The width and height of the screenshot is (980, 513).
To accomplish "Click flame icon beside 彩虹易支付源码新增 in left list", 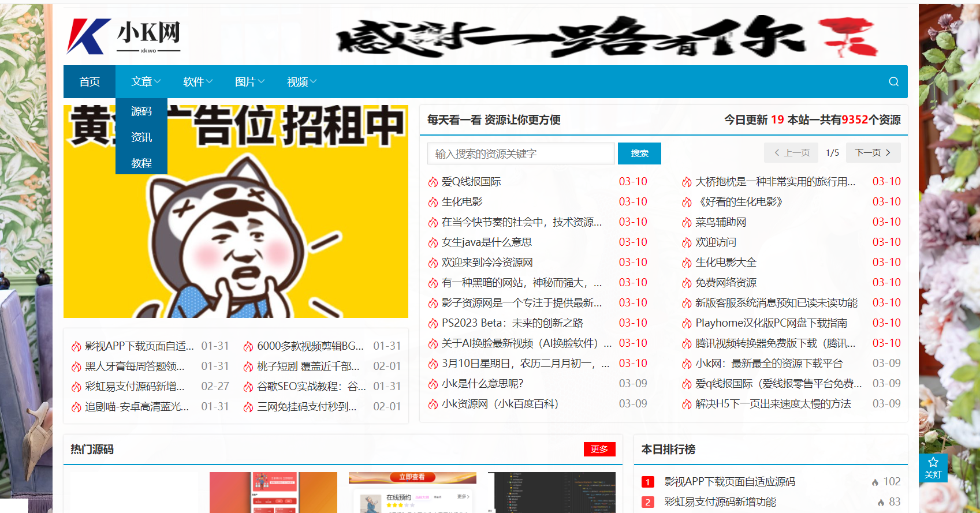I will pos(76,387).
